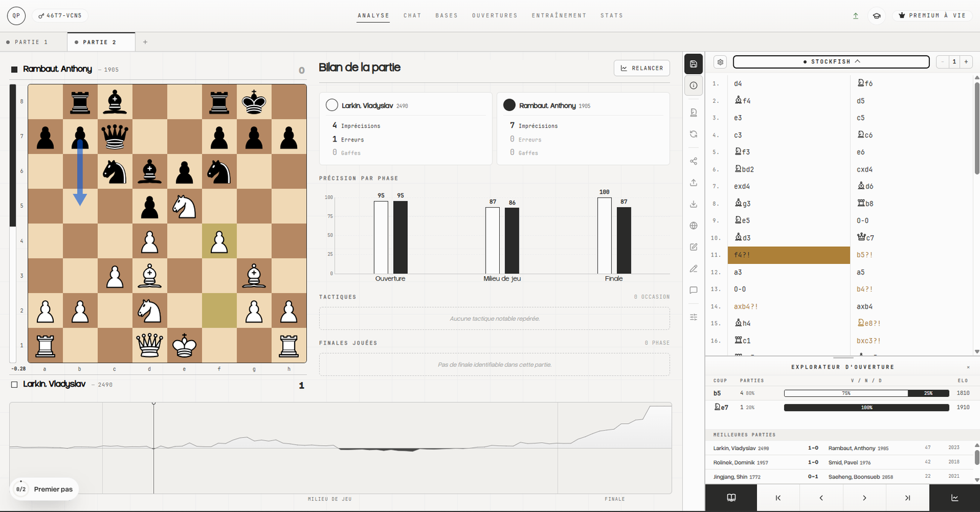The height and width of the screenshot is (512, 980).
Task: Click the globe icon in the sidebar
Action: tap(693, 225)
